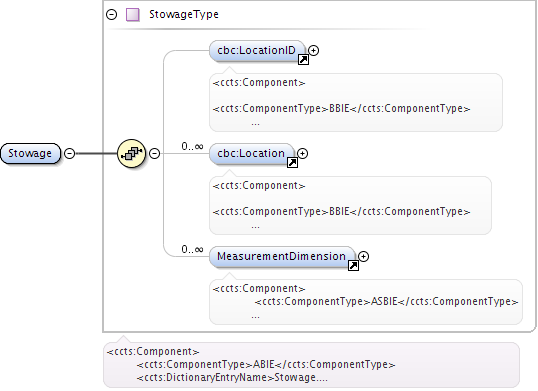This screenshot has height=391, width=538.
Task: Click the reference arrow icon on cbc:Location
Action: 292,163
